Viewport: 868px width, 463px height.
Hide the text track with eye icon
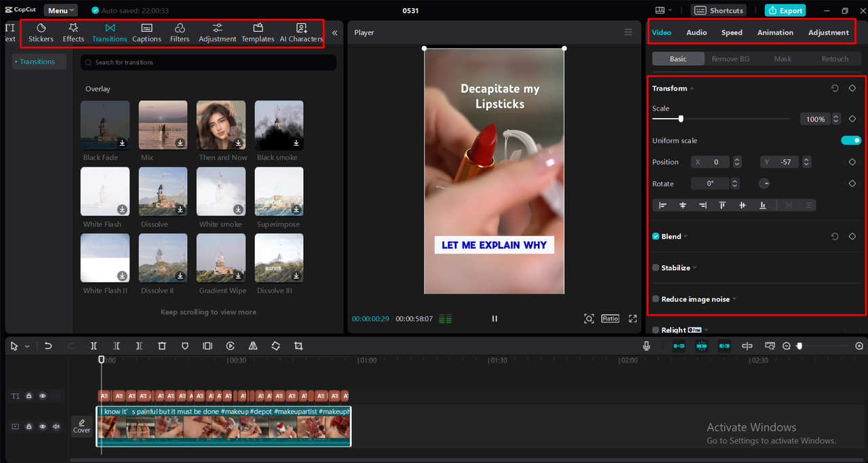(43, 396)
